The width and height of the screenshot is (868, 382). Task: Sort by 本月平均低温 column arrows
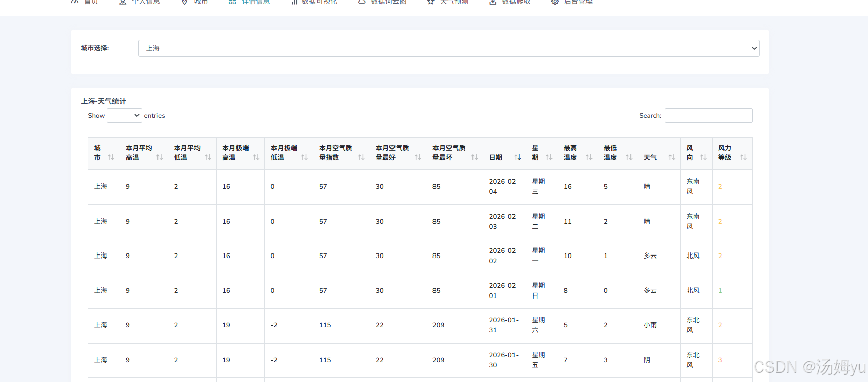pos(208,157)
